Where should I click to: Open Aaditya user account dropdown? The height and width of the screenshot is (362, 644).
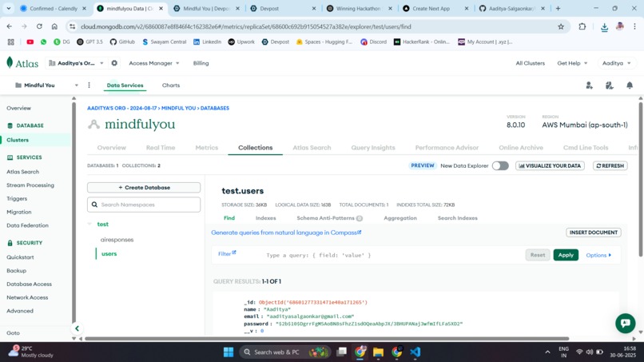[616, 63]
